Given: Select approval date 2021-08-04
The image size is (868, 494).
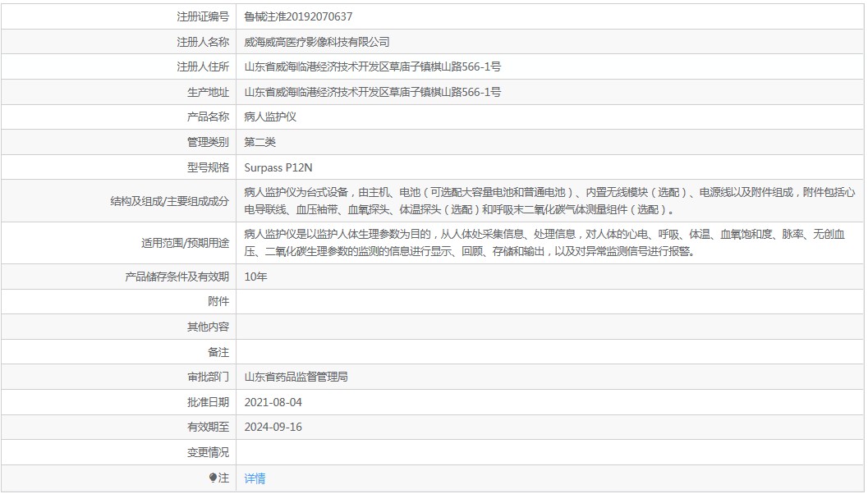Looking at the screenshot, I should tap(273, 403).
